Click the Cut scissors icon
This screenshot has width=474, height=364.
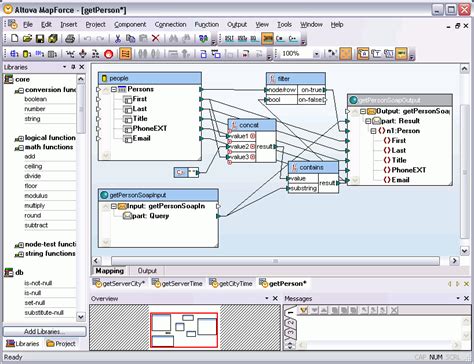(x=117, y=39)
